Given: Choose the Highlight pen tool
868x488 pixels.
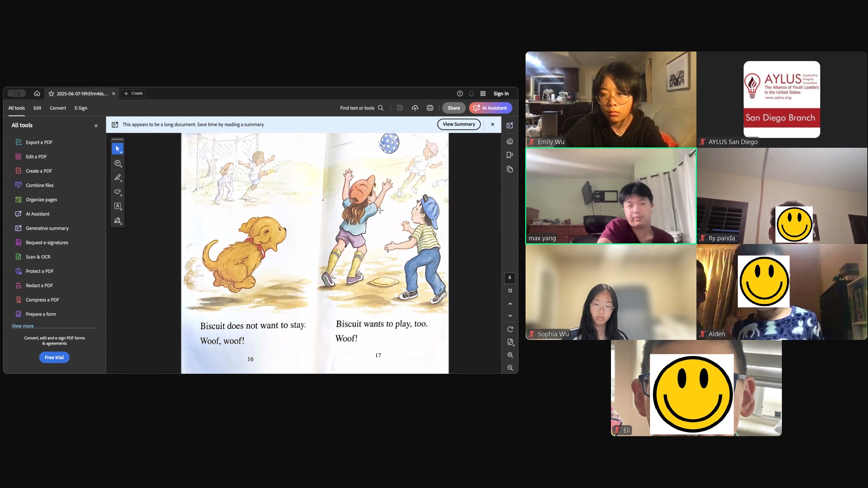Looking at the screenshot, I should pyautogui.click(x=118, y=178).
